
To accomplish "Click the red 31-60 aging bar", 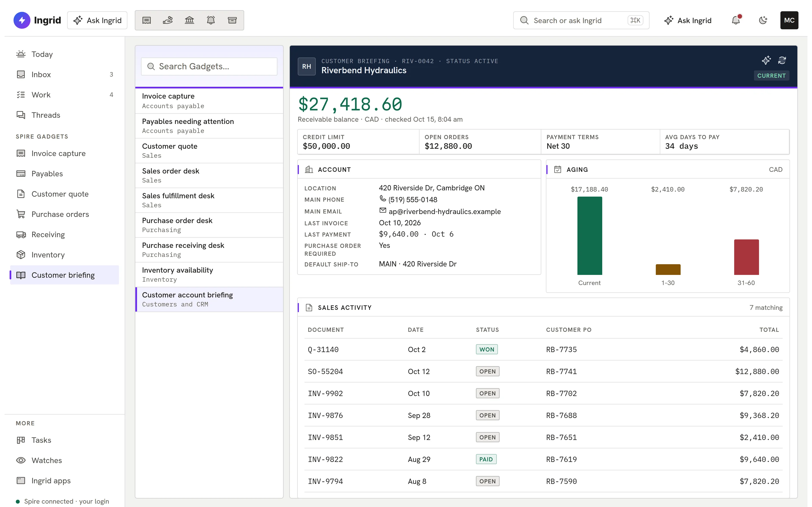I will coord(746,257).
